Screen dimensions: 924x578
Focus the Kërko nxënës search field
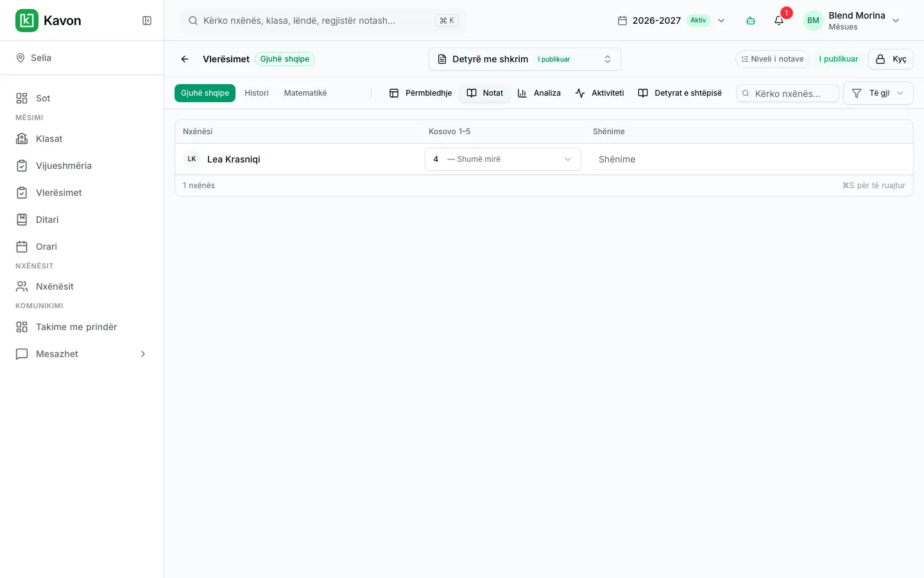click(x=788, y=93)
